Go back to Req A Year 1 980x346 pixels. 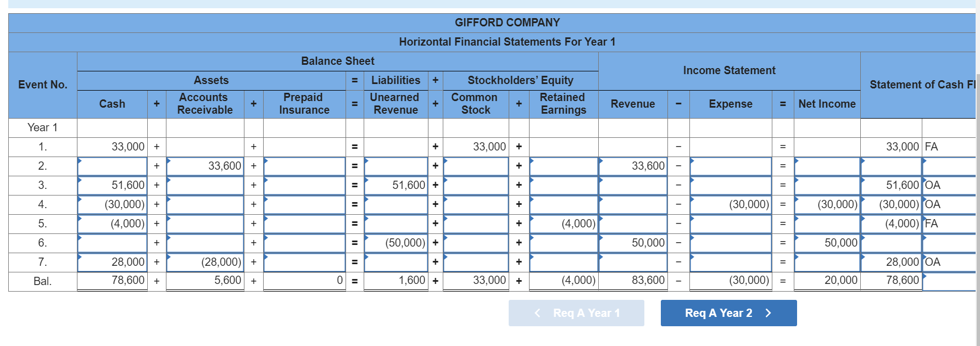coord(576,313)
